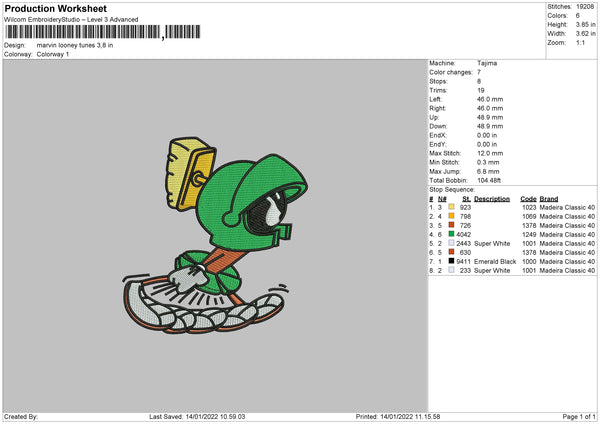600x424 pixels.
Task: Select the black swatch for Emerald Black
Action: pos(451,261)
